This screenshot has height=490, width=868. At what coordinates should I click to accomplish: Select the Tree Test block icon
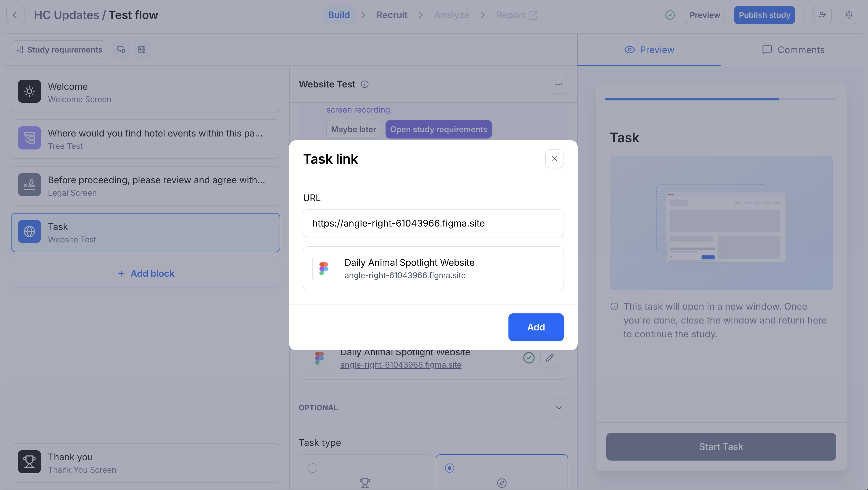pos(29,138)
